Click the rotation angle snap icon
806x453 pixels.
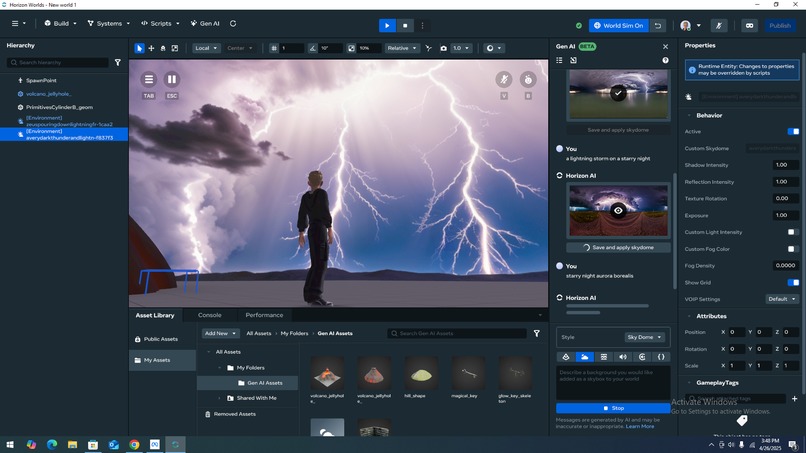click(313, 48)
